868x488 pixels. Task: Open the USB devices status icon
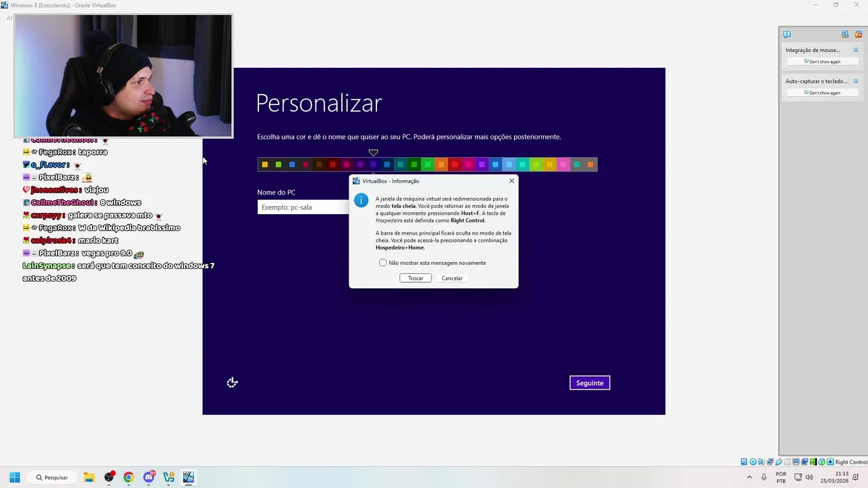click(x=778, y=462)
